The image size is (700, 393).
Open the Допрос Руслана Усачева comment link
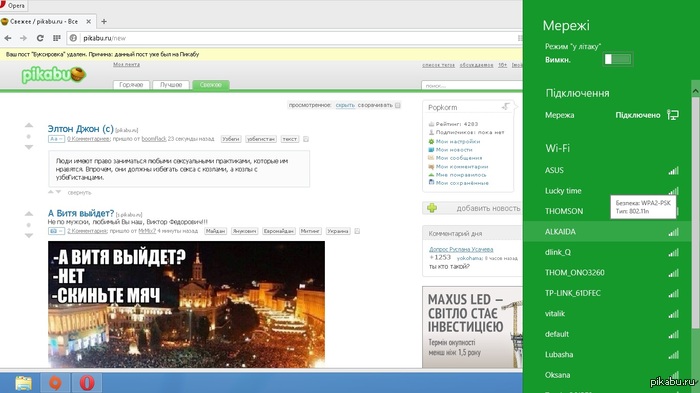click(x=461, y=250)
